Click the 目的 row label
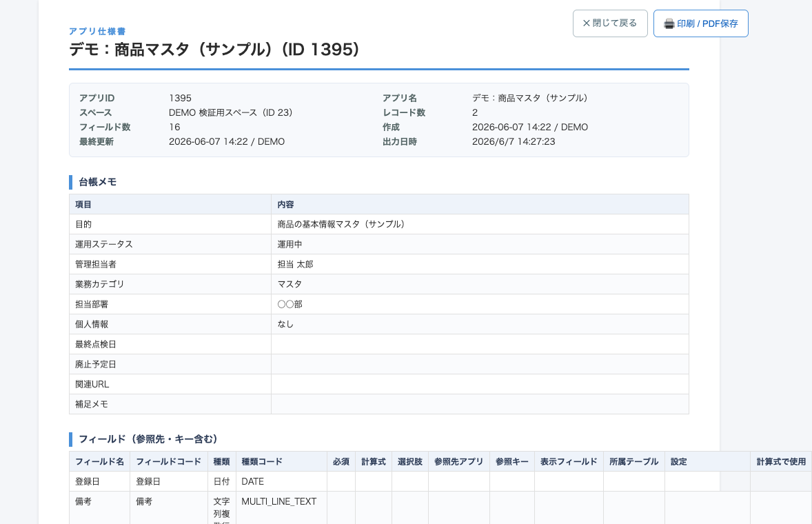The height and width of the screenshot is (524, 812). click(x=83, y=224)
